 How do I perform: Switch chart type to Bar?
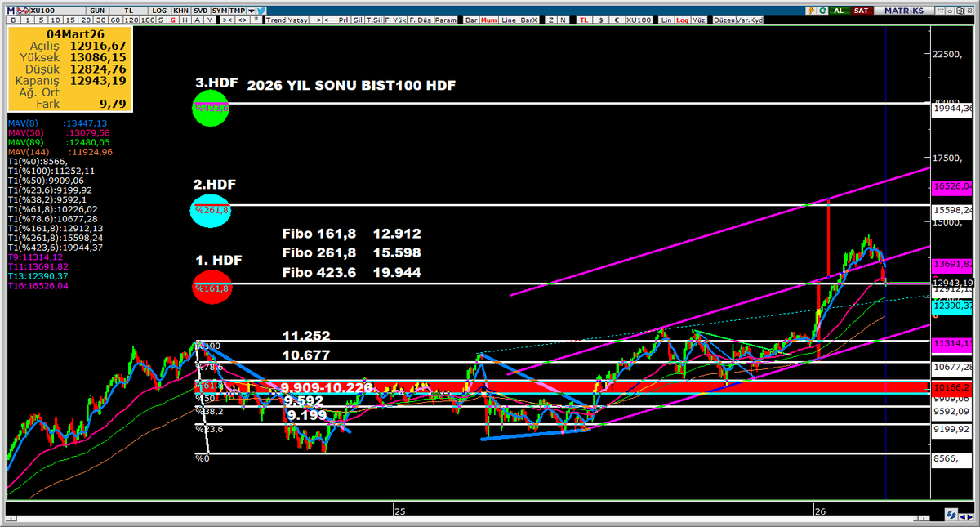point(471,20)
